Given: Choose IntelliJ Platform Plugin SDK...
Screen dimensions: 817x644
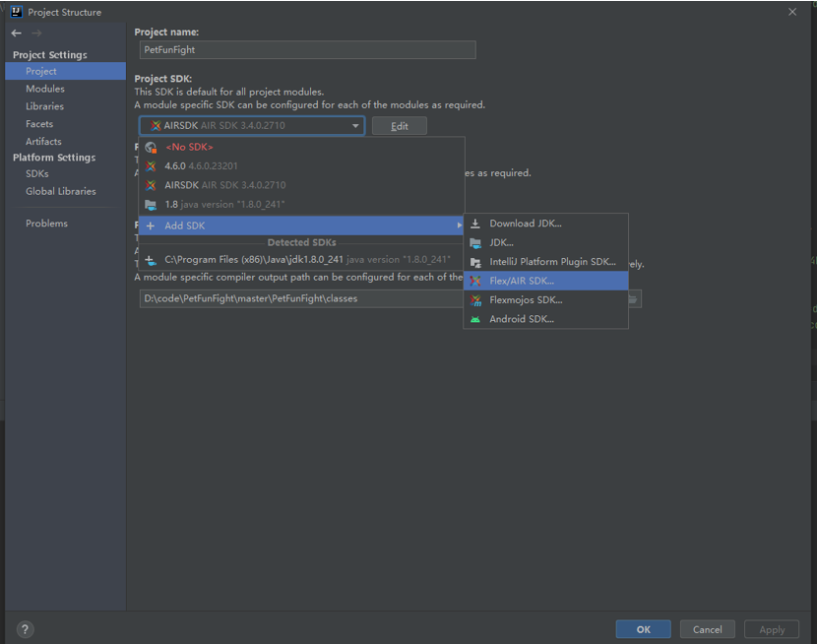Looking at the screenshot, I should (545, 262).
